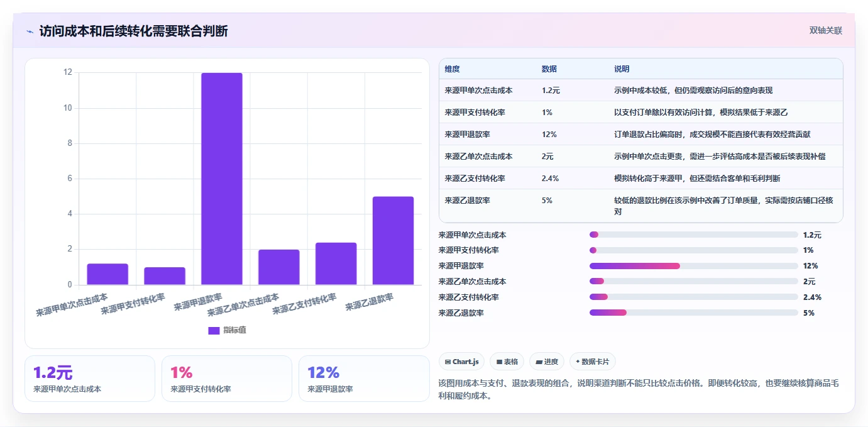Viewport: 868px width, 427px height.
Task: Click the note starting 示例中成本较低
Action: (693, 91)
